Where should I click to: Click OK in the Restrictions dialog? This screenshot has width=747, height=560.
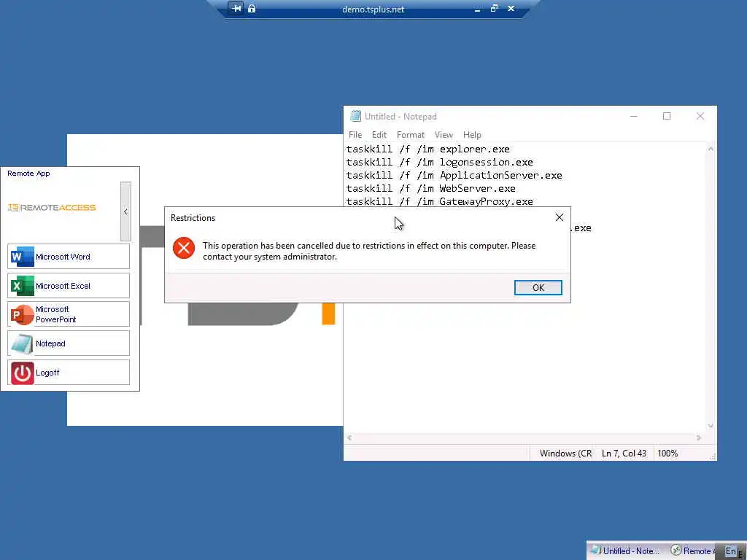(x=538, y=287)
